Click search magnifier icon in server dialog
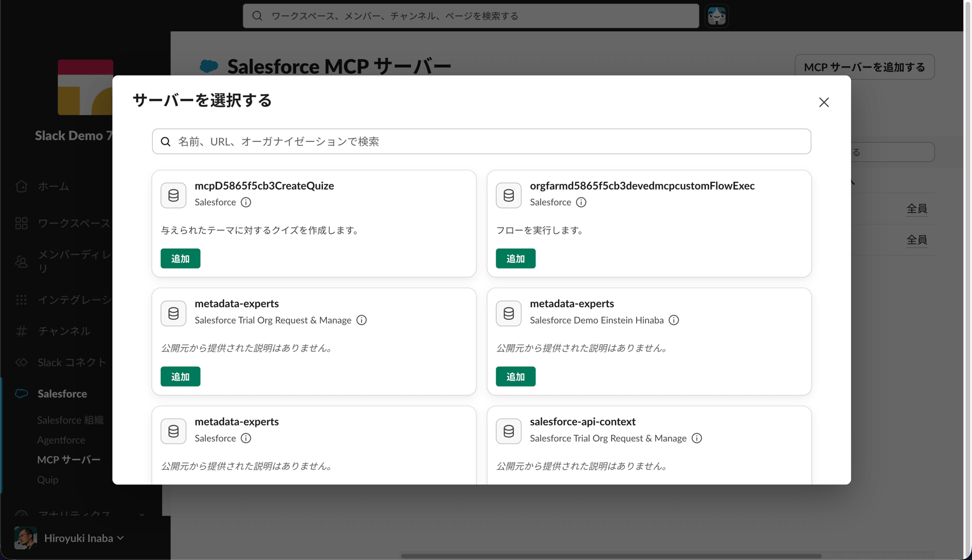 click(x=165, y=141)
